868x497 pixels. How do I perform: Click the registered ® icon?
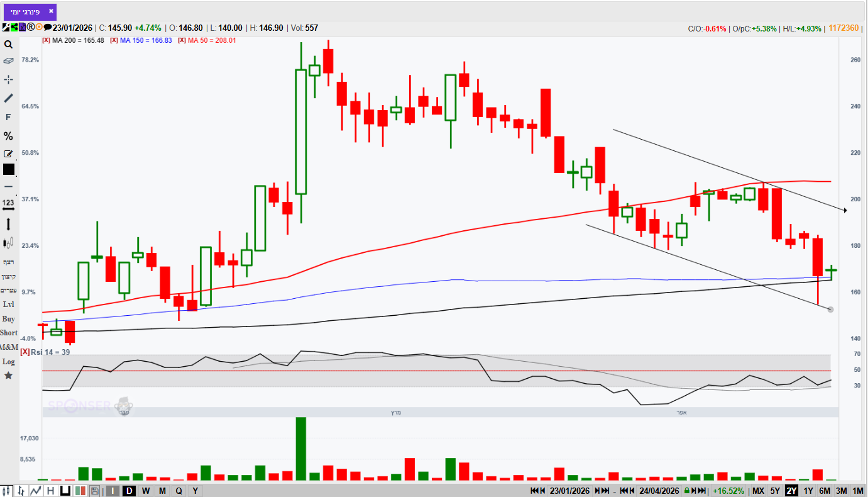[x=30, y=28]
